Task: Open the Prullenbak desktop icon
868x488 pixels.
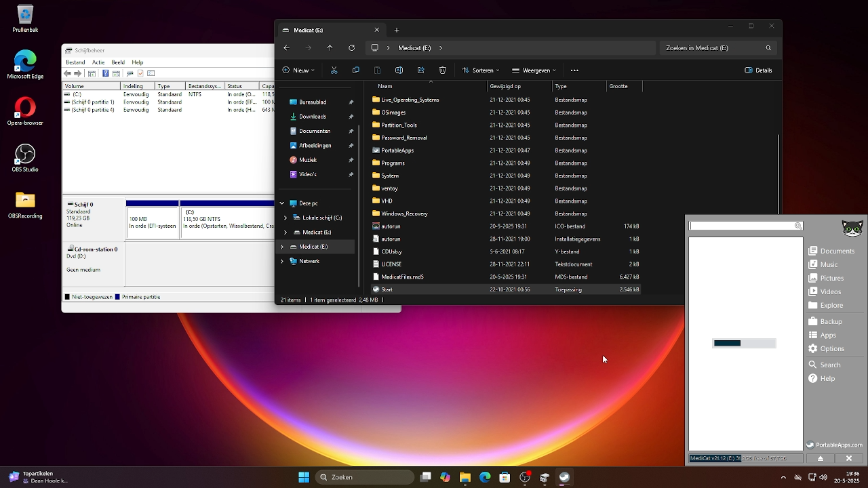Action: [25, 19]
